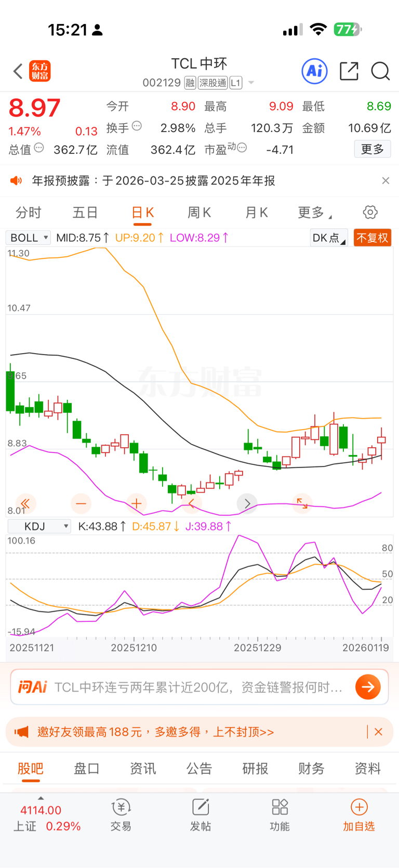The width and height of the screenshot is (399, 868).
Task: Tap the candlestick K-line chart area
Action: point(199,381)
